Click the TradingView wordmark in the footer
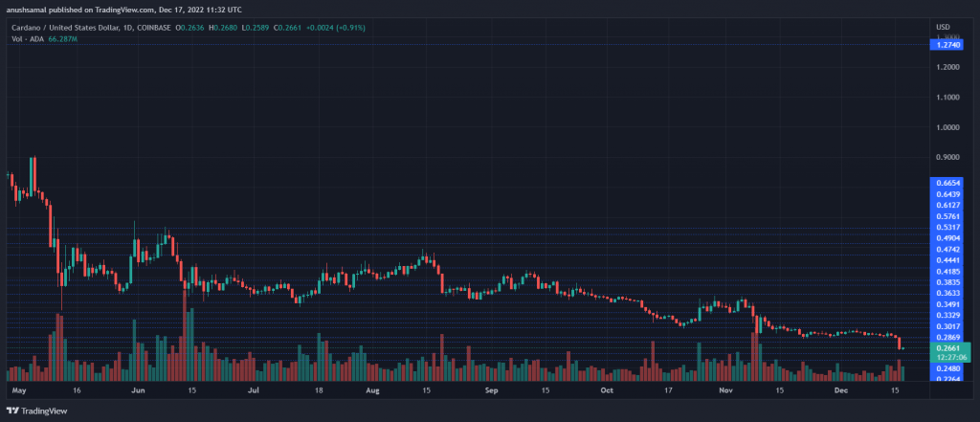The height and width of the screenshot is (422, 980). (x=47, y=411)
